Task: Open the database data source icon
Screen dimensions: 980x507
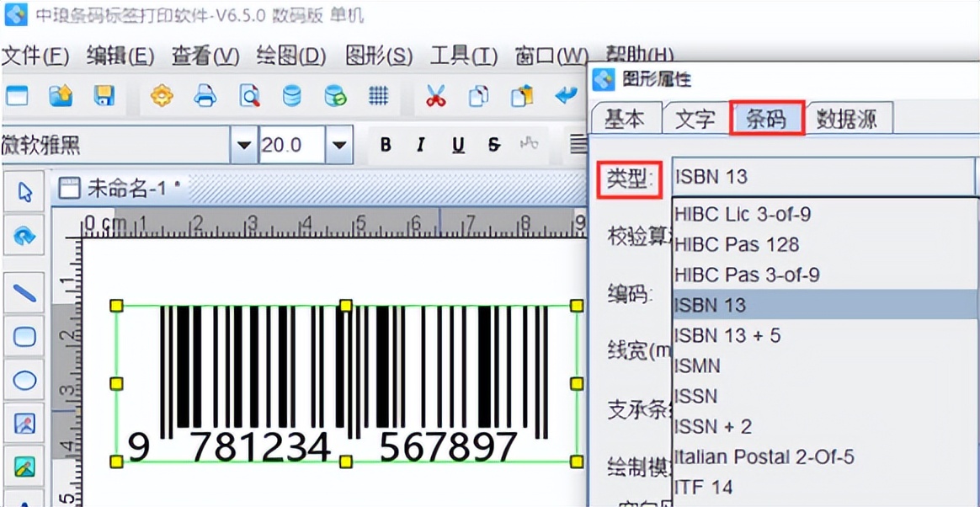Action: (x=291, y=95)
